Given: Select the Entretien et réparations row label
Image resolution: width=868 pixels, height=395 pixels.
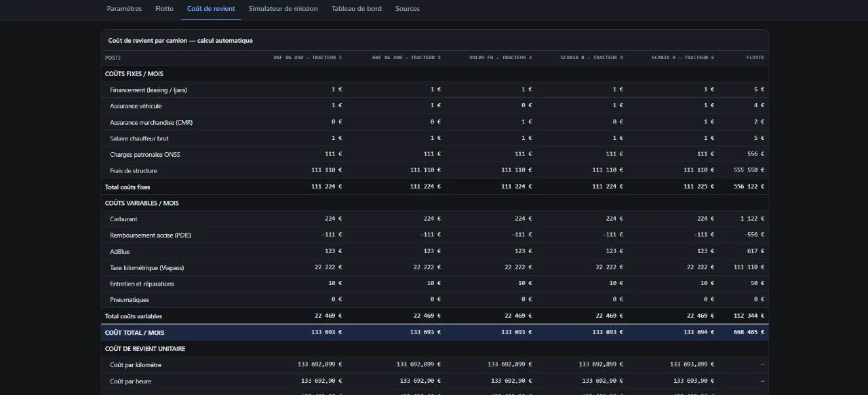Looking at the screenshot, I should pyautogui.click(x=142, y=284).
